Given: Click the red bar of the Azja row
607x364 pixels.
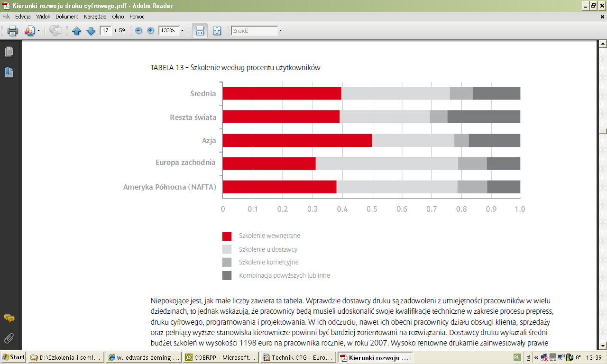Looking at the screenshot, I should [x=297, y=140].
